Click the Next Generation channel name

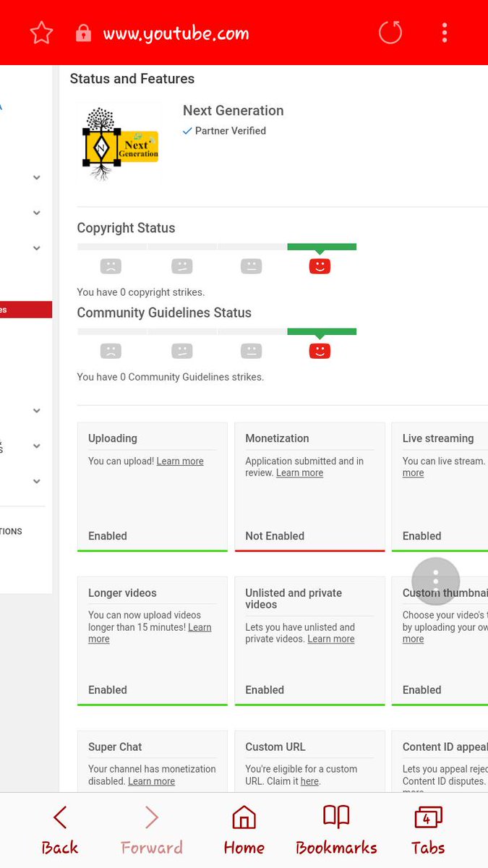coord(233,111)
